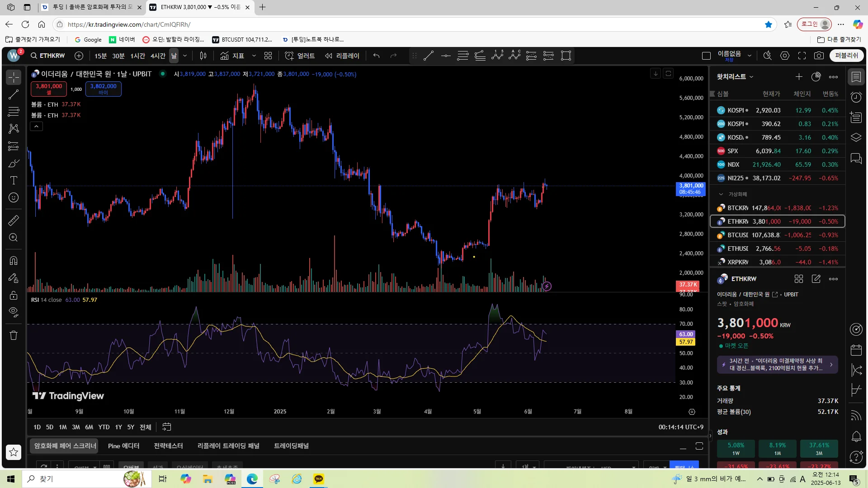Open the Alerts clock panel icon
This screenshot has width=868, height=488.
856,97
